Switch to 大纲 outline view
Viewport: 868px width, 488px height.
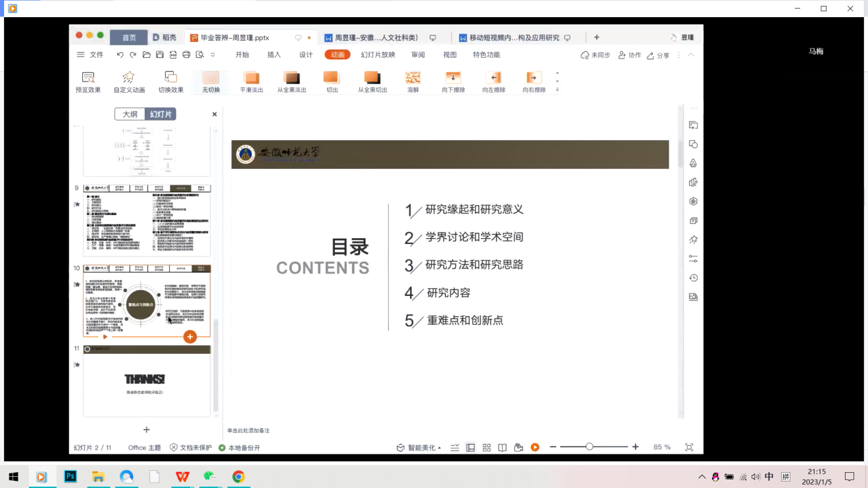coord(130,114)
